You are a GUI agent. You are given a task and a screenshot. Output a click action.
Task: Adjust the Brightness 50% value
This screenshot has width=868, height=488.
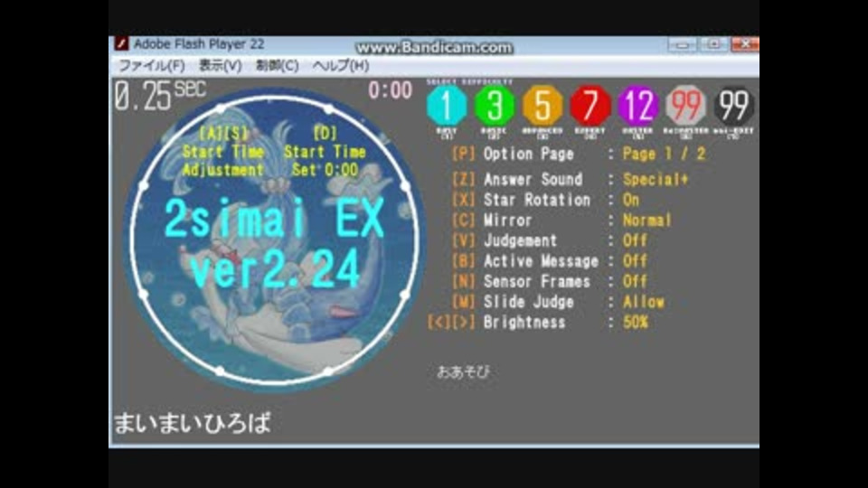635,323
